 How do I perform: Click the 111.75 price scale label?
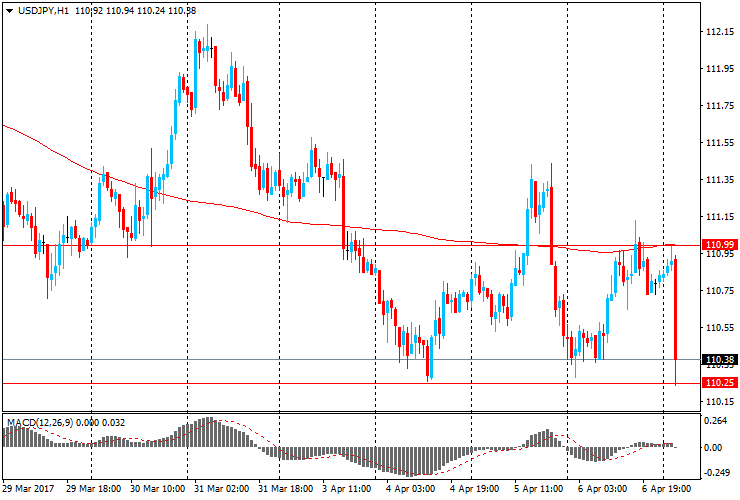pyautogui.click(x=720, y=106)
